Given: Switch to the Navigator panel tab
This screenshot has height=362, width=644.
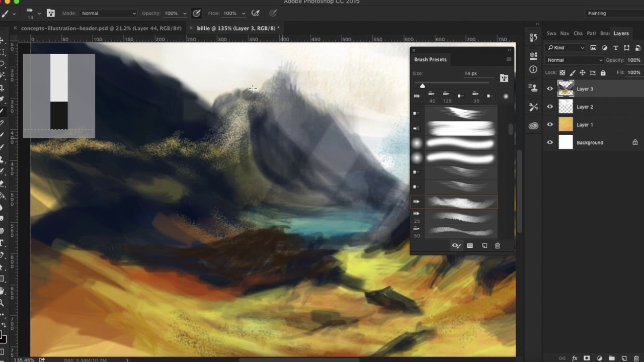Looking at the screenshot, I should [565, 33].
